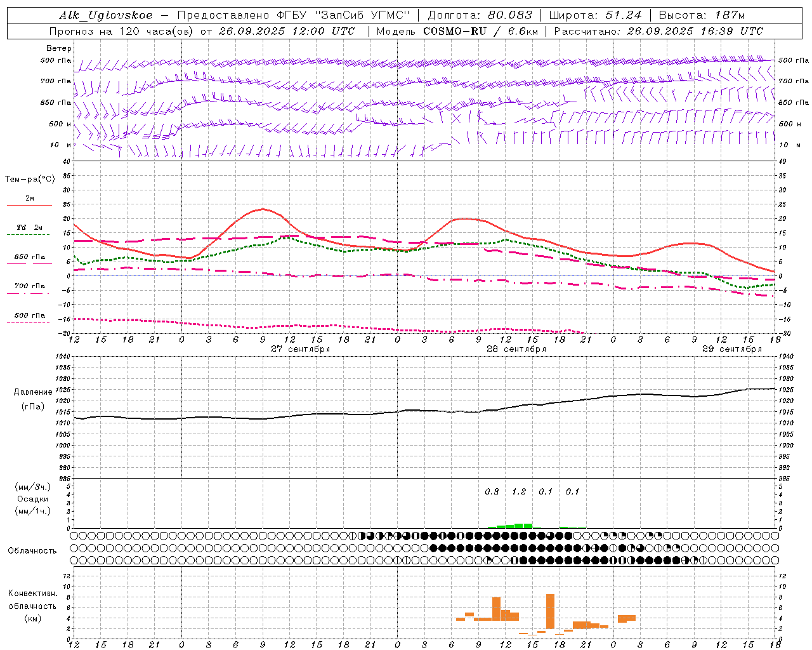Image resolution: width=812 pixels, height=650 pixels.
Task: Click the 0.3 precipitation amount label
Action: (x=492, y=491)
